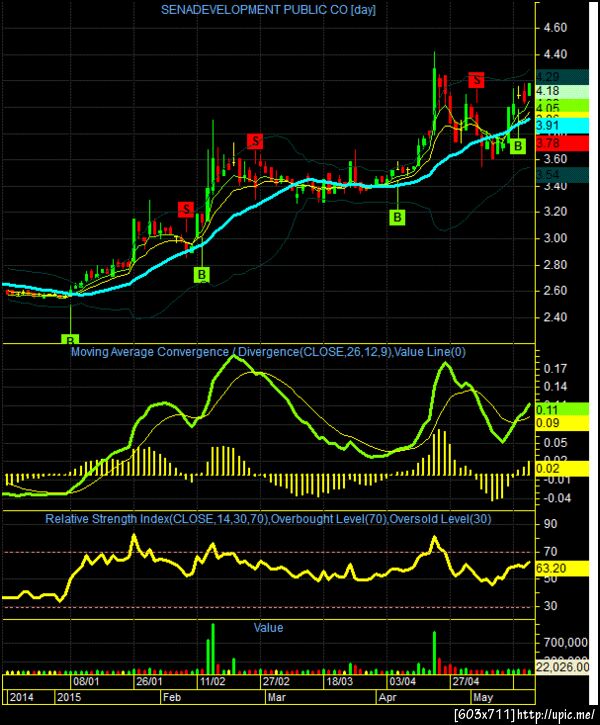Click the Relative Strength Index panel title

[x=268, y=519]
